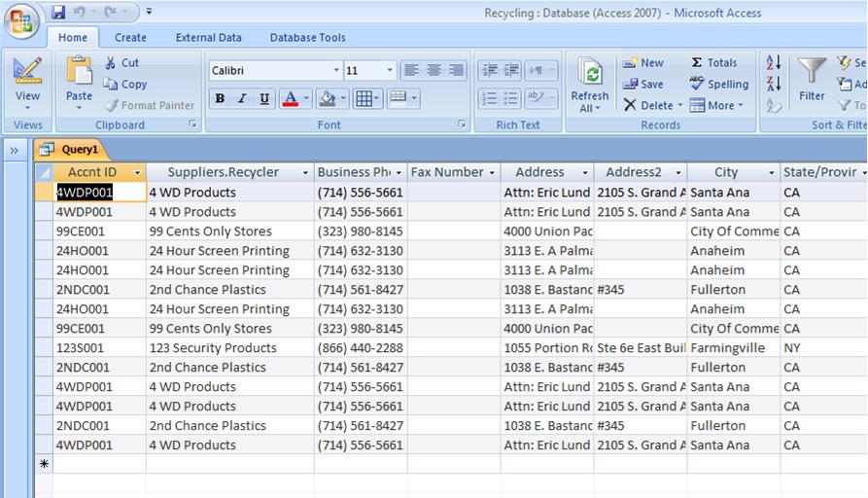This screenshot has width=868, height=498.
Task: Click the Spelling button
Action: [718, 85]
